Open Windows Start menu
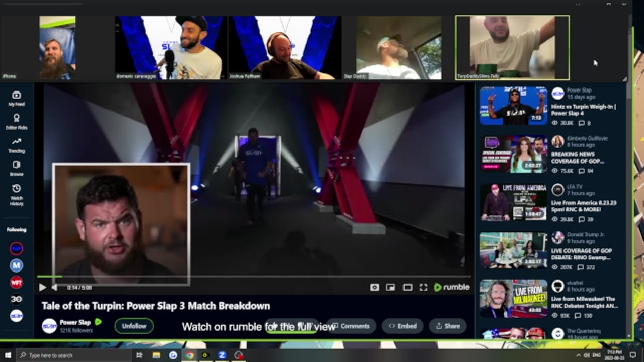Screen dimensions: 644x362 8,355
